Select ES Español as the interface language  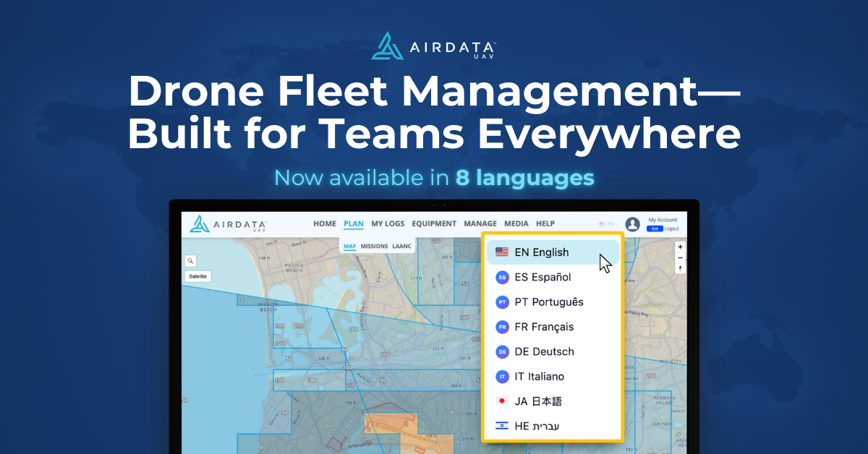[x=542, y=277]
